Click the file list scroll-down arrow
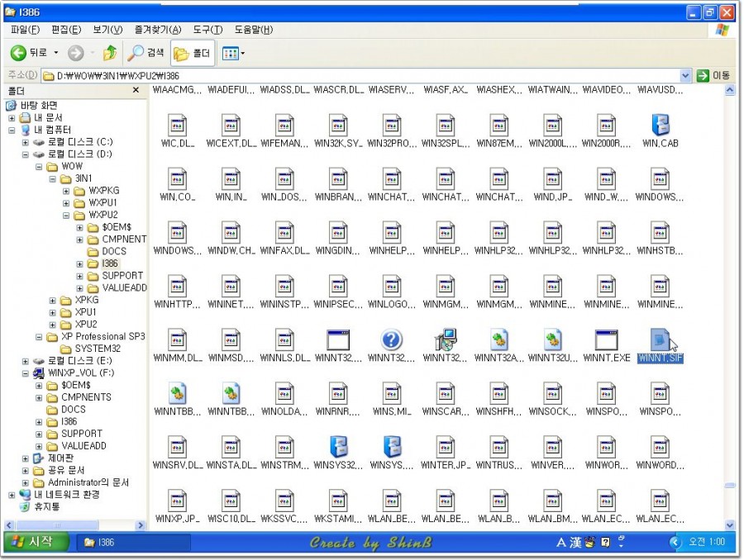This screenshot has width=744, height=560. tap(730, 524)
